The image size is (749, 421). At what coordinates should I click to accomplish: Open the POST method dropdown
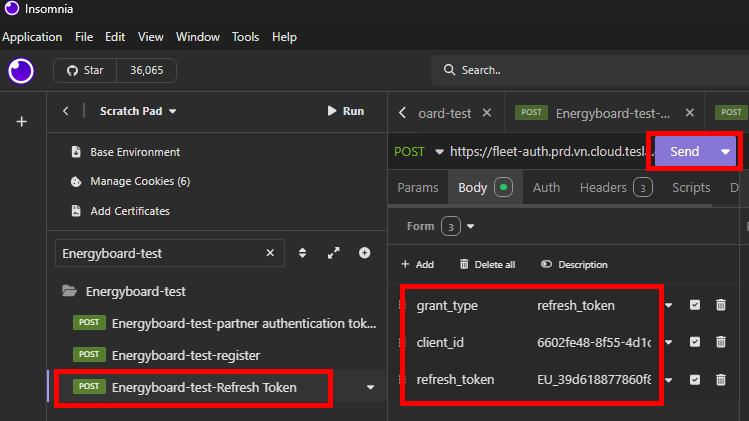click(419, 152)
